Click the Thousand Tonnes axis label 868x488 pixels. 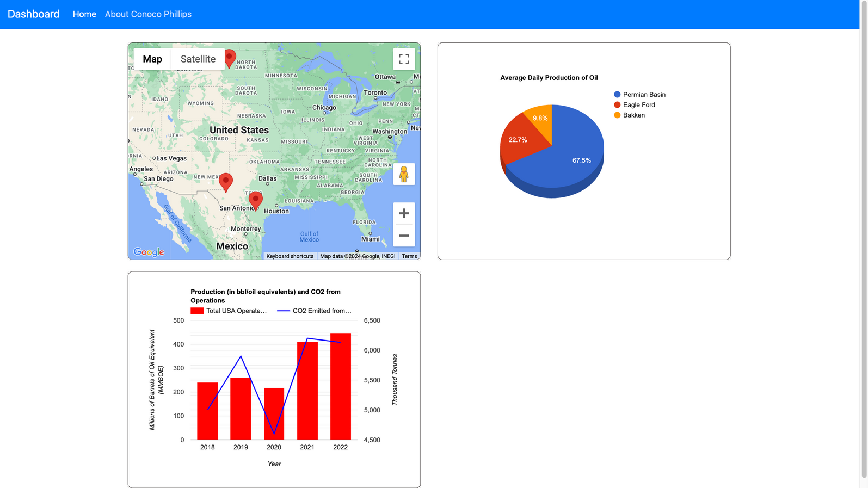click(395, 380)
